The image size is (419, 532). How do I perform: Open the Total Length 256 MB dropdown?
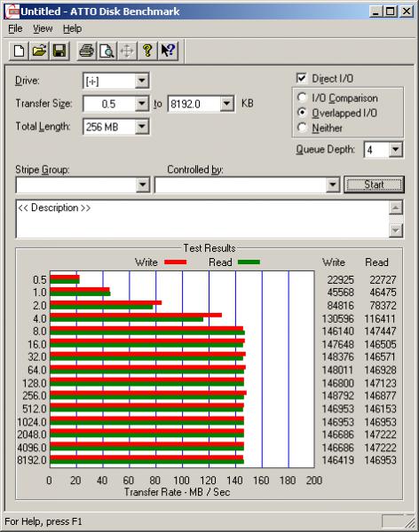[142, 127]
